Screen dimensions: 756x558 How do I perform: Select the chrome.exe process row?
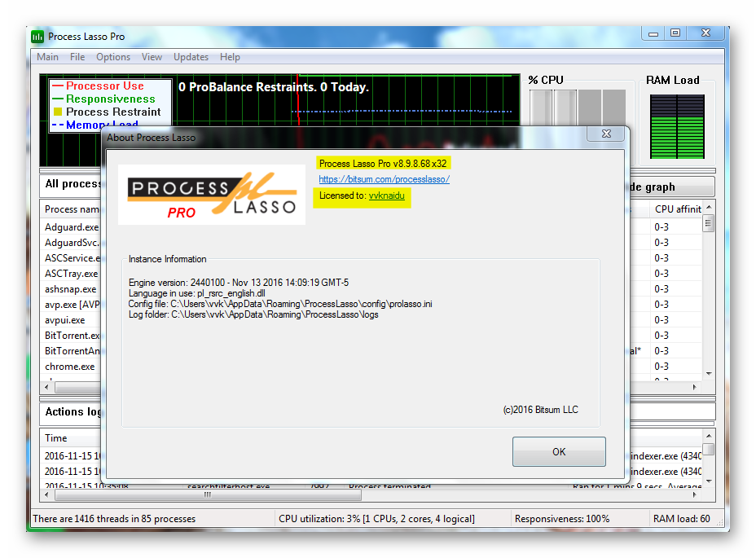pyautogui.click(x=72, y=366)
